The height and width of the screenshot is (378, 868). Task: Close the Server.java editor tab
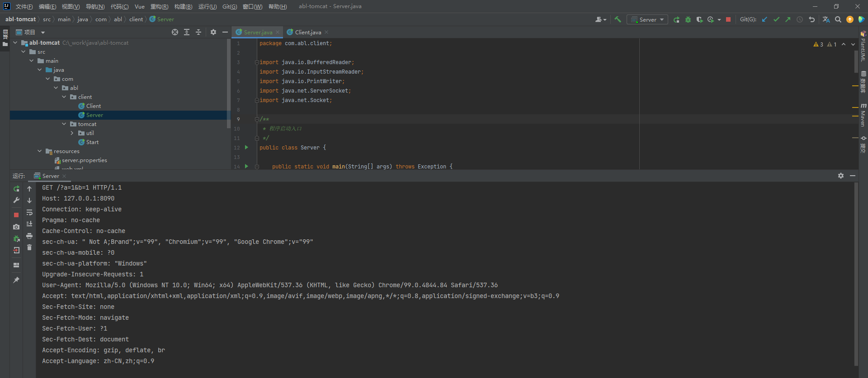click(278, 32)
